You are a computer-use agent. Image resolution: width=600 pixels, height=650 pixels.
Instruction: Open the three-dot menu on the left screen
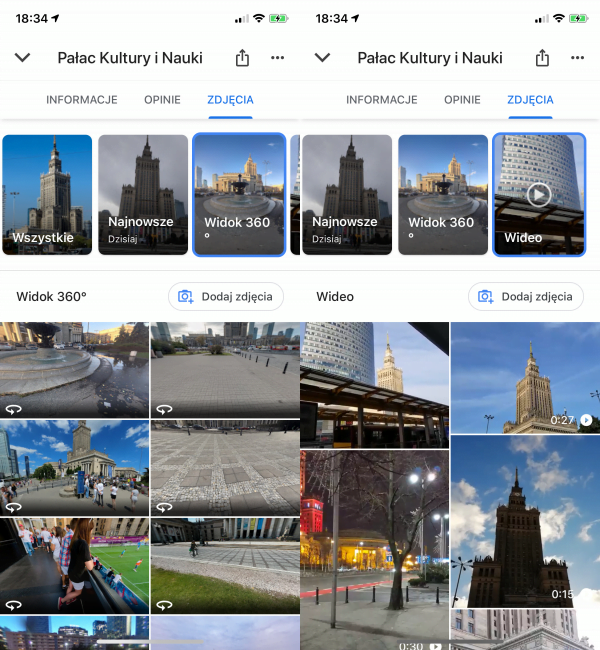pos(277,58)
